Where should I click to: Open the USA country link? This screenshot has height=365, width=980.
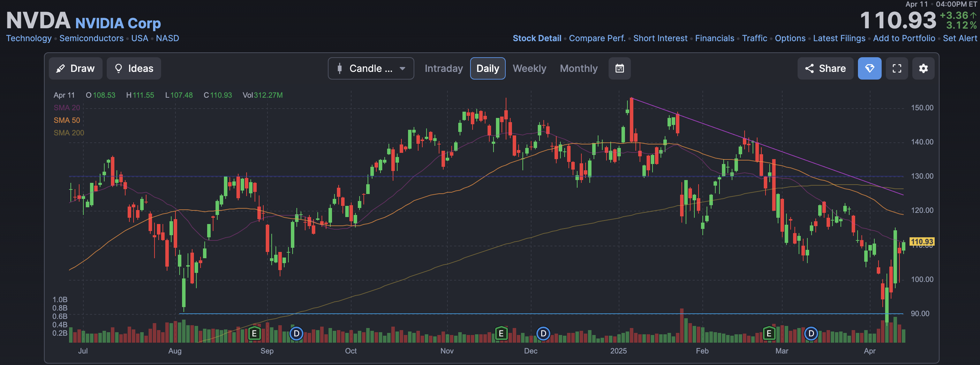pyautogui.click(x=140, y=38)
